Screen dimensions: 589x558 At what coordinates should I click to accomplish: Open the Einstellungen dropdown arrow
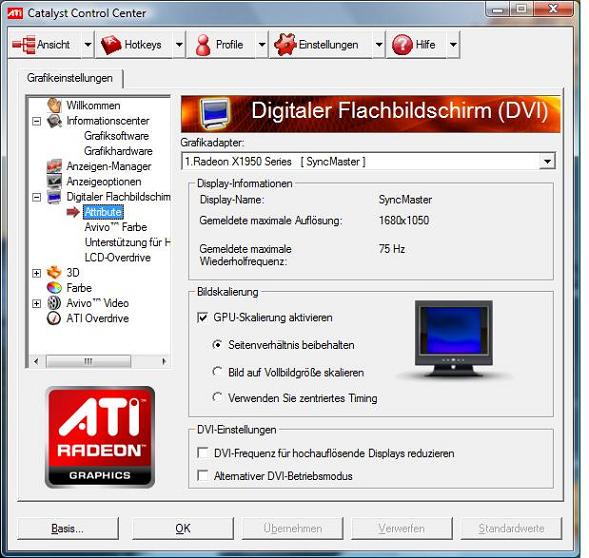tap(379, 45)
